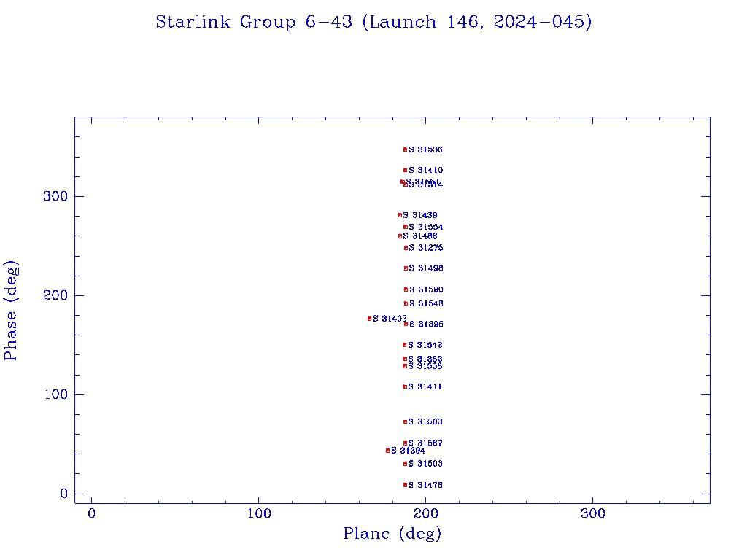This screenshot has width=747, height=560.
Task: Select the red marker beside S 31439
Action: (x=400, y=215)
